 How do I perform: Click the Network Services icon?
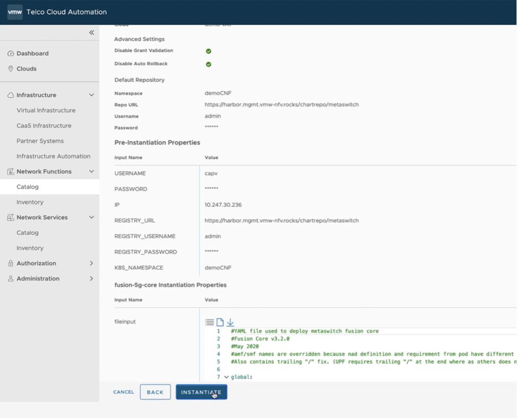point(10,217)
